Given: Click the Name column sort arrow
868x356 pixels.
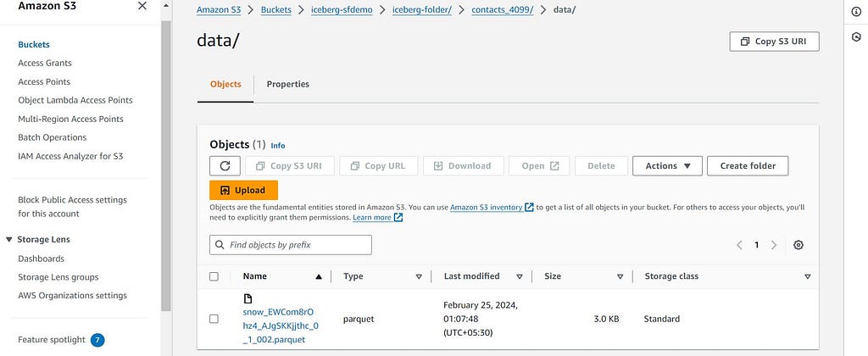Looking at the screenshot, I should click(x=319, y=276).
